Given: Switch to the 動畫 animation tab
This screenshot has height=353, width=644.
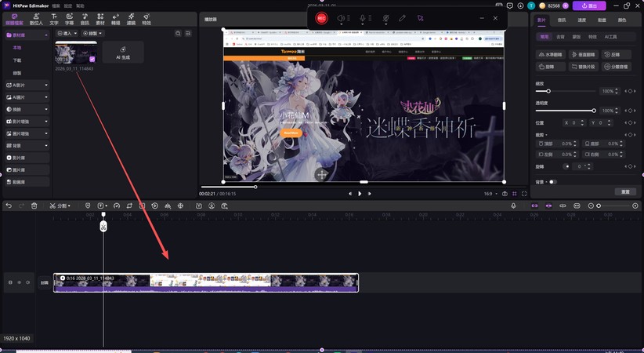Looking at the screenshot, I should (602, 20).
